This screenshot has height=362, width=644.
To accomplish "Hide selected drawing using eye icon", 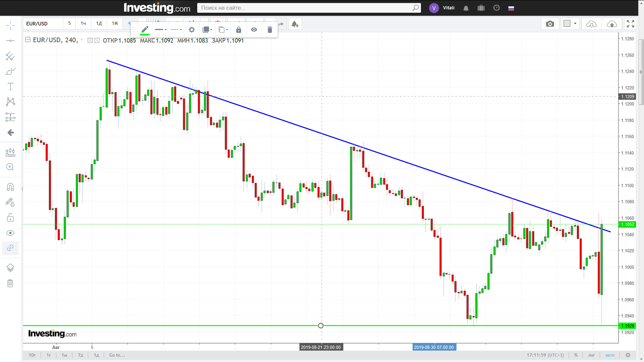I will click(254, 30).
